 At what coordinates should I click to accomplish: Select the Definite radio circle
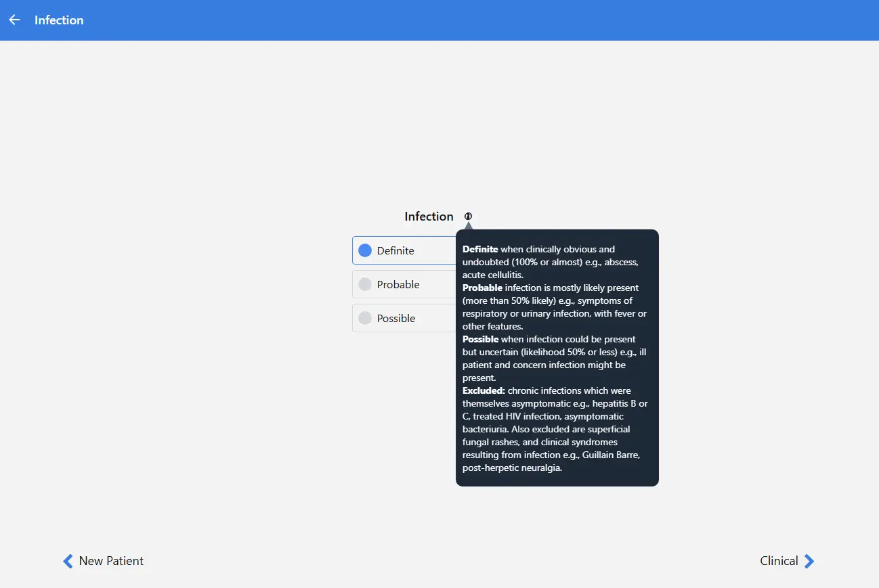click(x=365, y=250)
